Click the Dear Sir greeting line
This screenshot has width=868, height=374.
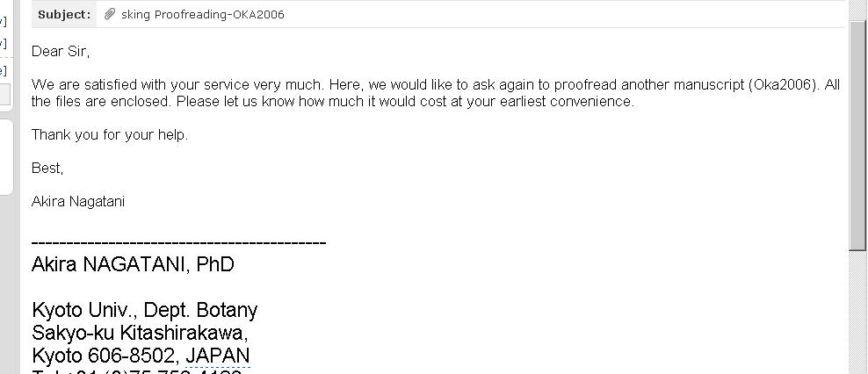pyautogui.click(x=61, y=52)
